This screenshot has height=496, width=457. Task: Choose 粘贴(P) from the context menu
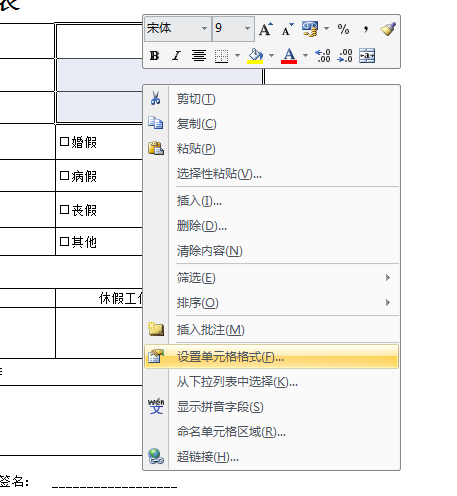tap(272, 148)
